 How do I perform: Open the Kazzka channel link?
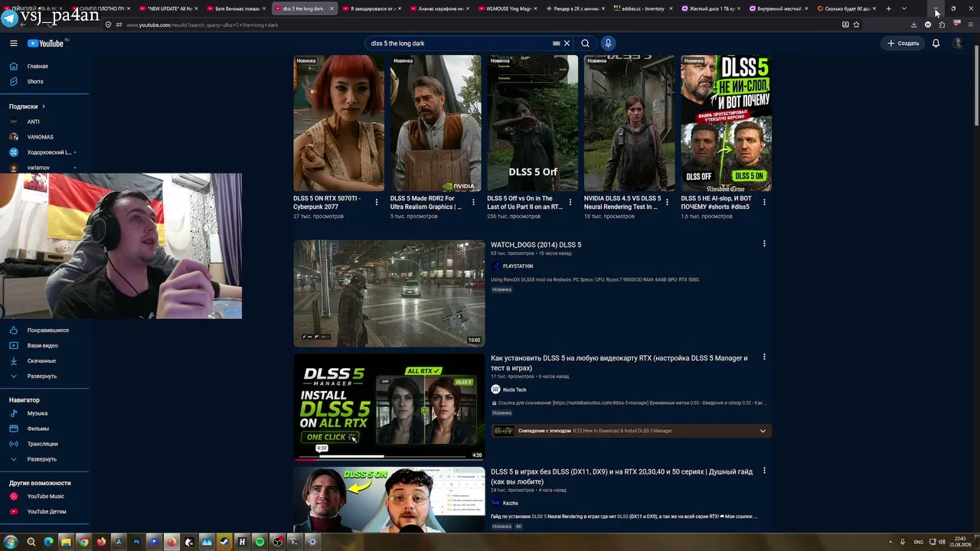point(511,503)
